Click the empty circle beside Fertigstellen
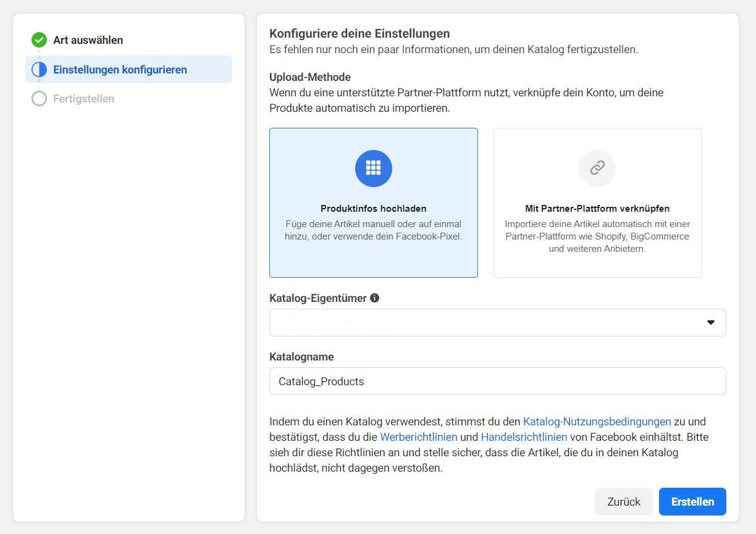 click(39, 99)
